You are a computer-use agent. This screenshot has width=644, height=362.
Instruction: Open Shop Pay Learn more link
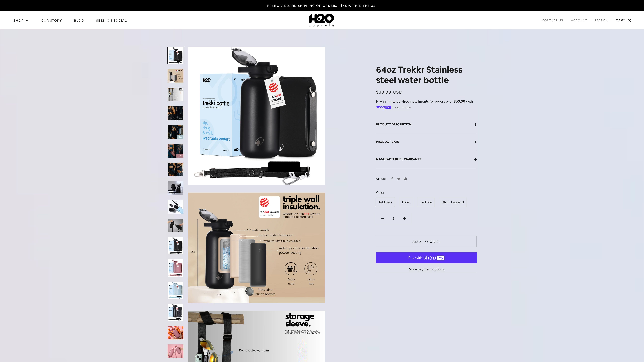pos(401,107)
